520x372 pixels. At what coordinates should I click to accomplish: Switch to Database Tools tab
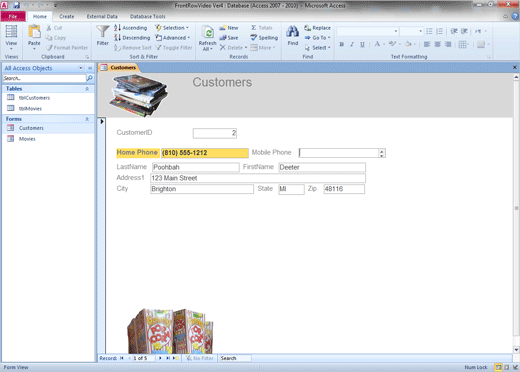point(147,16)
